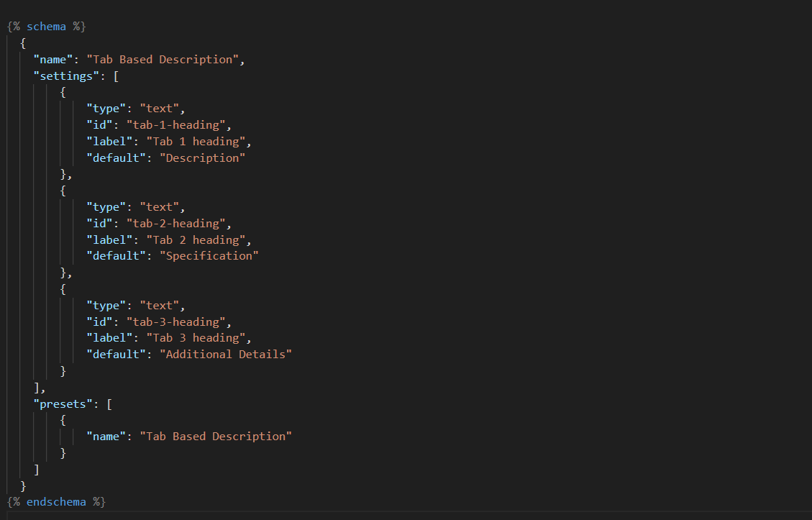Click the "Tab 1 heading" label value
This screenshot has width=812, height=520.
pos(199,142)
